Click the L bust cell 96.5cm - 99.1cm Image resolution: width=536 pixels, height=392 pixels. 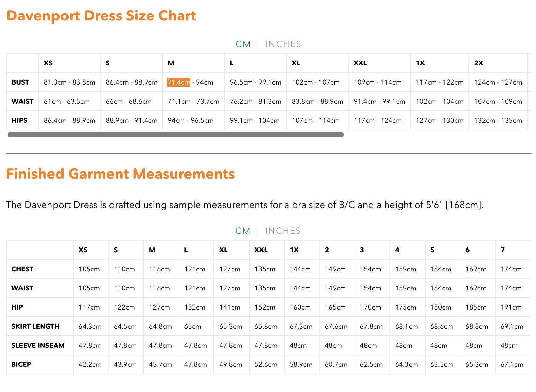(256, 82)
